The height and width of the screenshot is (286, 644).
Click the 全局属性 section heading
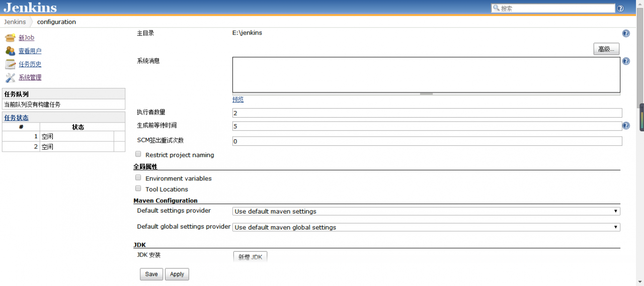tap(145, 166)
